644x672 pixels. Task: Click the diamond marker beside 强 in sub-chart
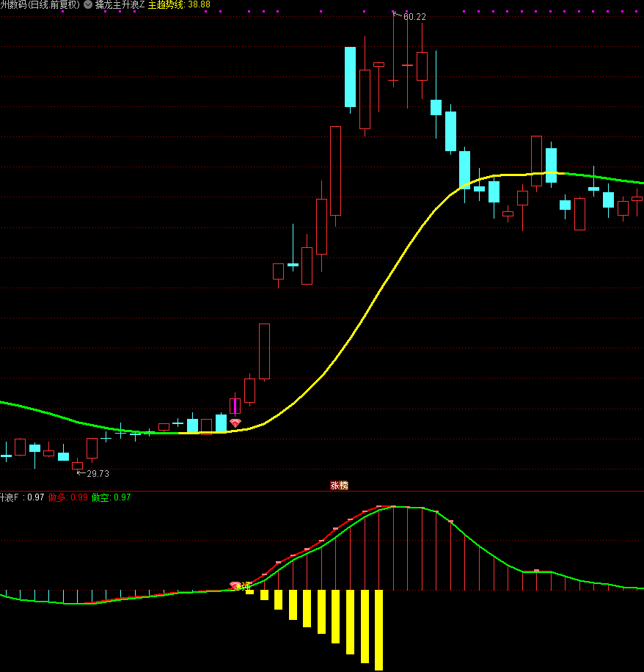(x=235, y=585)
